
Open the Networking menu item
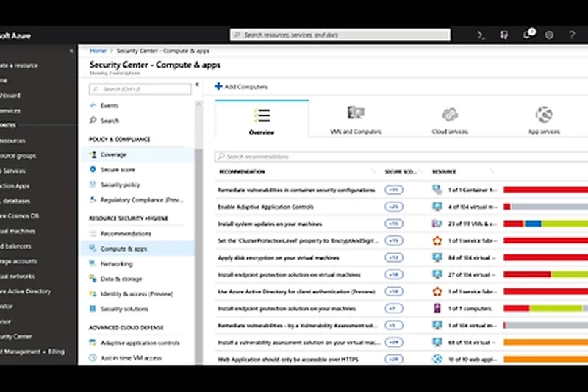pyautogui.click(x=116, y=264)
